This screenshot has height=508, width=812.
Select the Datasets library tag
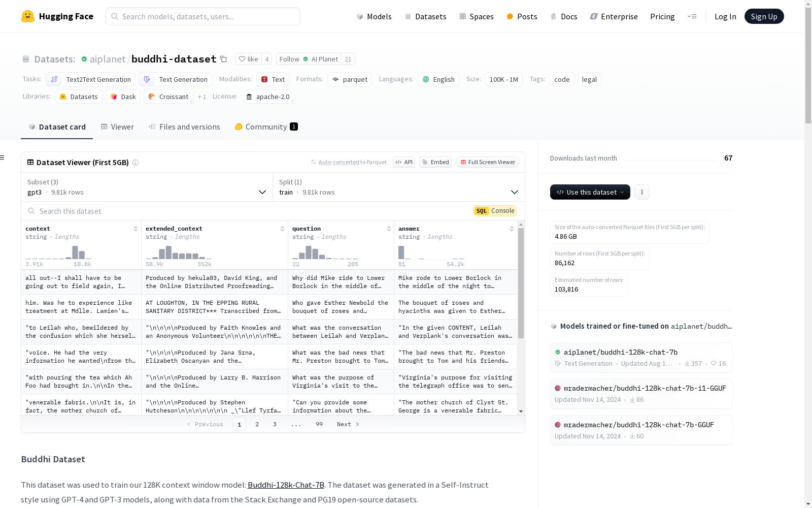[79, 97]
